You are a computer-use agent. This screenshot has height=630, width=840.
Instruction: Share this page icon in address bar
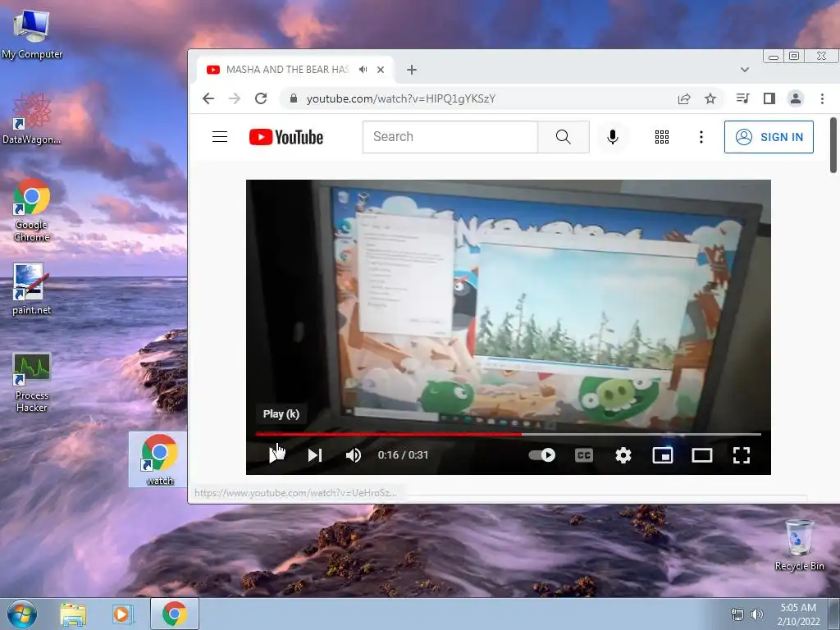[684, 98]
